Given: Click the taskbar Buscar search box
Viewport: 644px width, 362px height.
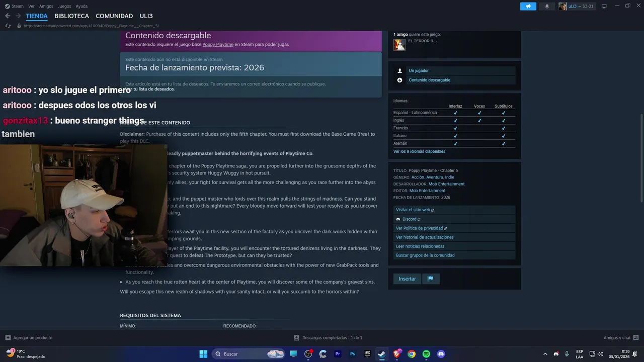Looking at the screenshot, I should pos(249,354).
